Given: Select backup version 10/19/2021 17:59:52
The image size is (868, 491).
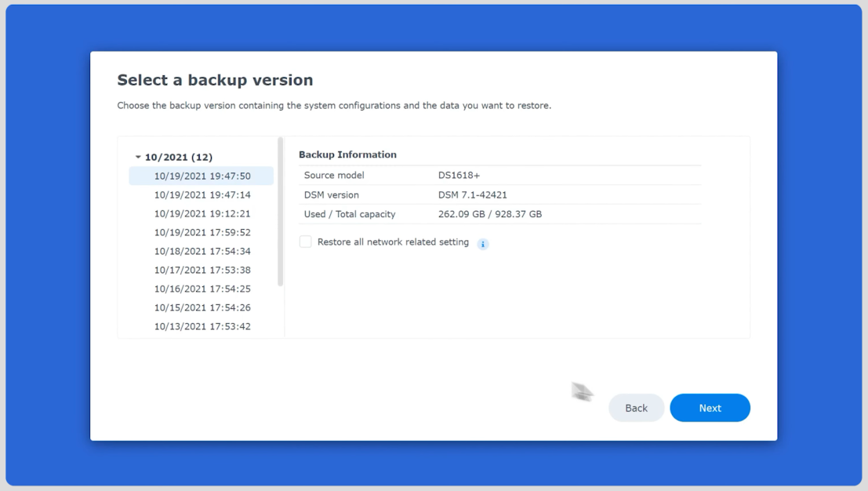Looking at the screenshot, I should tap(202, 232).
